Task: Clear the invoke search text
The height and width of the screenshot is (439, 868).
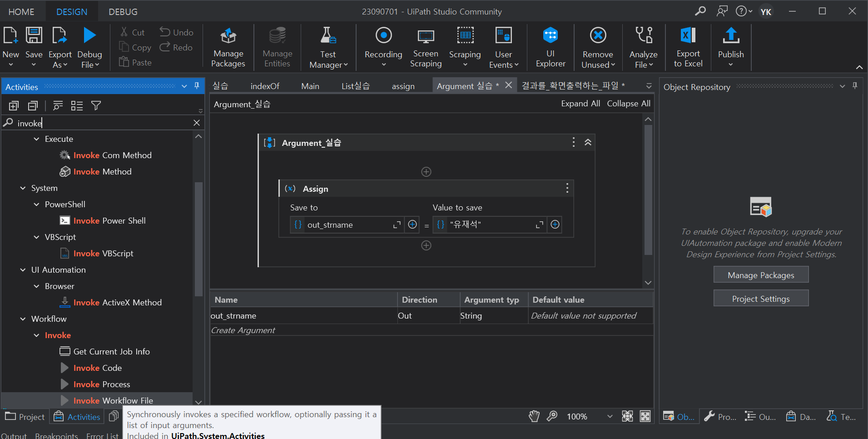Action: point(197,123)
